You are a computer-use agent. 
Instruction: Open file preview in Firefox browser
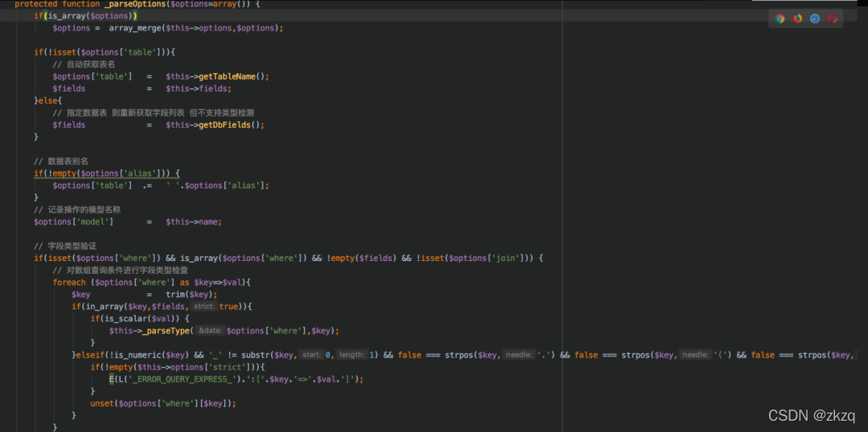tap(798, 18)
